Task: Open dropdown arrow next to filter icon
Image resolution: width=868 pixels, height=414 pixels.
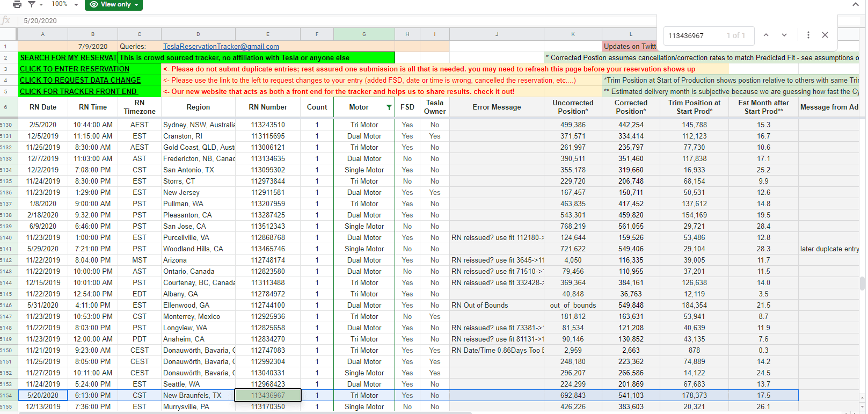Action: 41,5
